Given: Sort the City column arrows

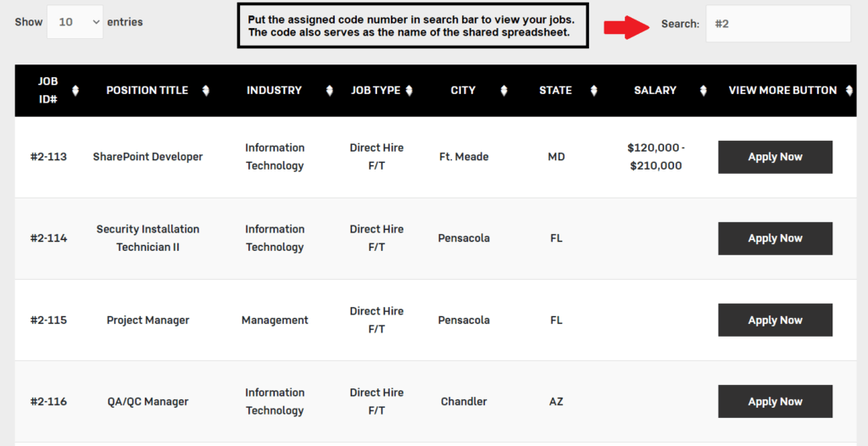Looking at the screenshot, I should [504, 91].
